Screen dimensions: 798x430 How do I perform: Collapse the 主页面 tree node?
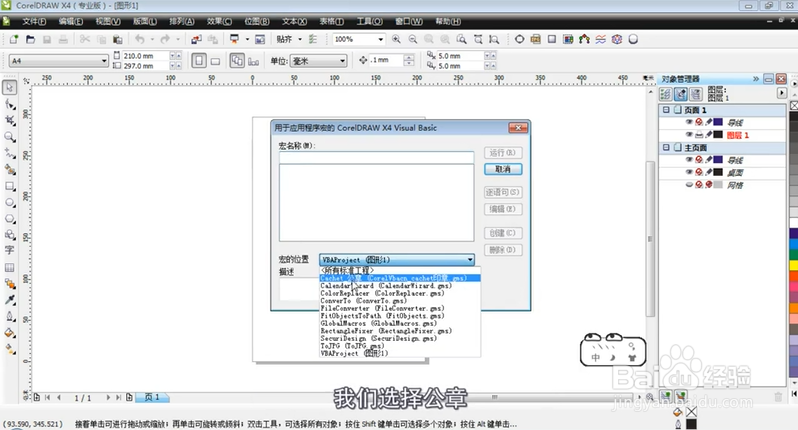[x=666, y=148]
